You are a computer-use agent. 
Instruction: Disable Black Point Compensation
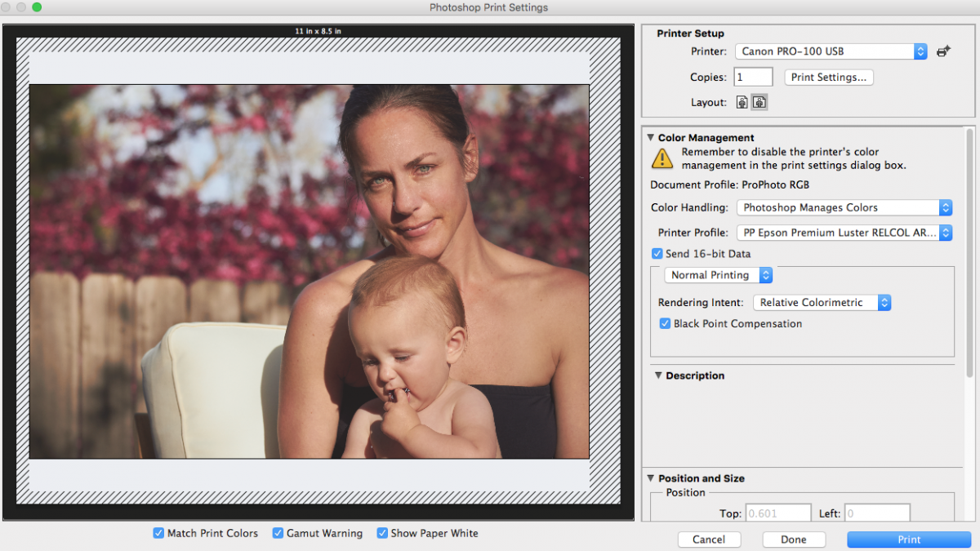[x=665, y=324]
